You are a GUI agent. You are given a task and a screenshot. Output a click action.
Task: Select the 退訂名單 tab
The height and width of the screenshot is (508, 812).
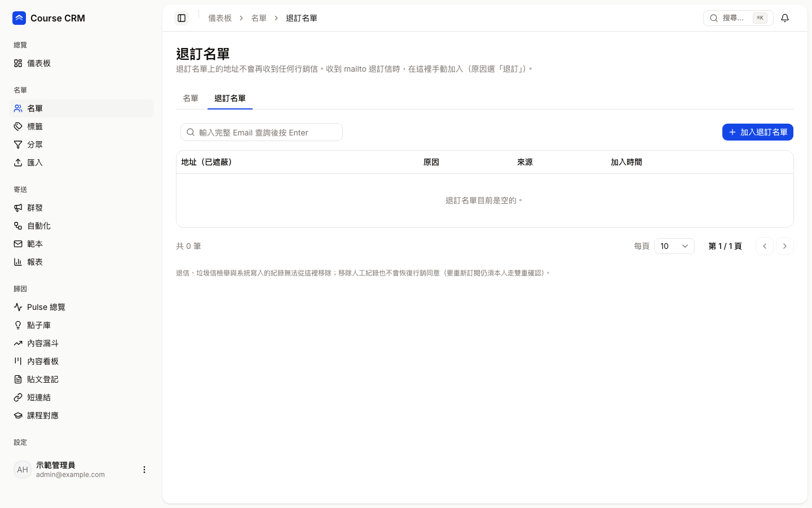coord(230,98)
